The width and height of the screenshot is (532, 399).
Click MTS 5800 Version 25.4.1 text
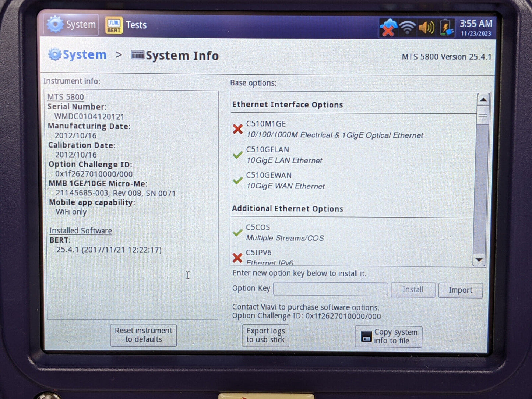pos(447,57)
